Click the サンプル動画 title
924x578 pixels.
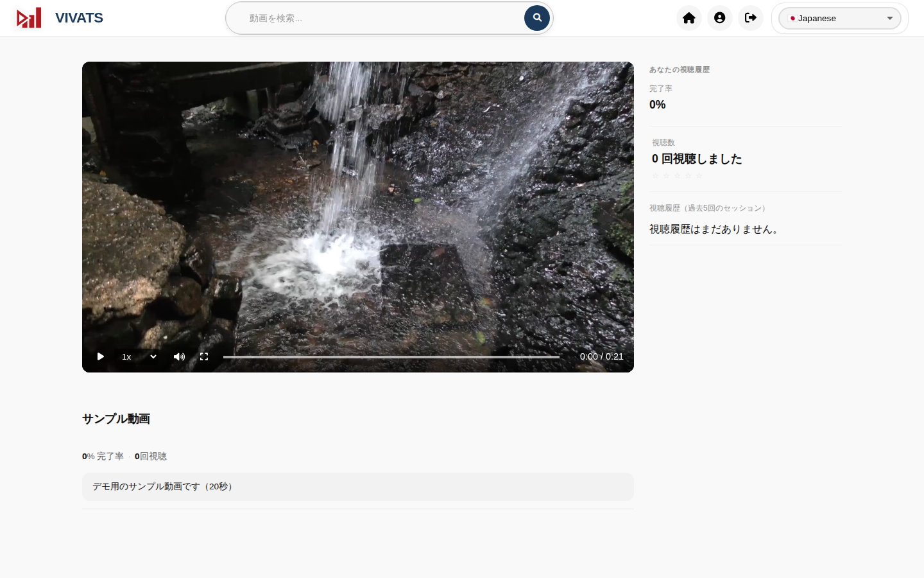click(116, 419)
